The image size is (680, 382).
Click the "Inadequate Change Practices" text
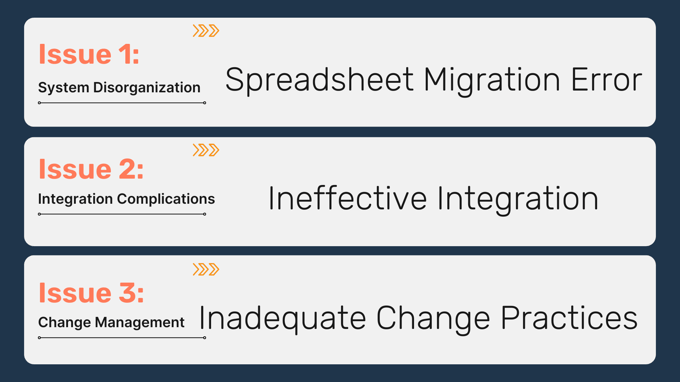coord(418,319)
